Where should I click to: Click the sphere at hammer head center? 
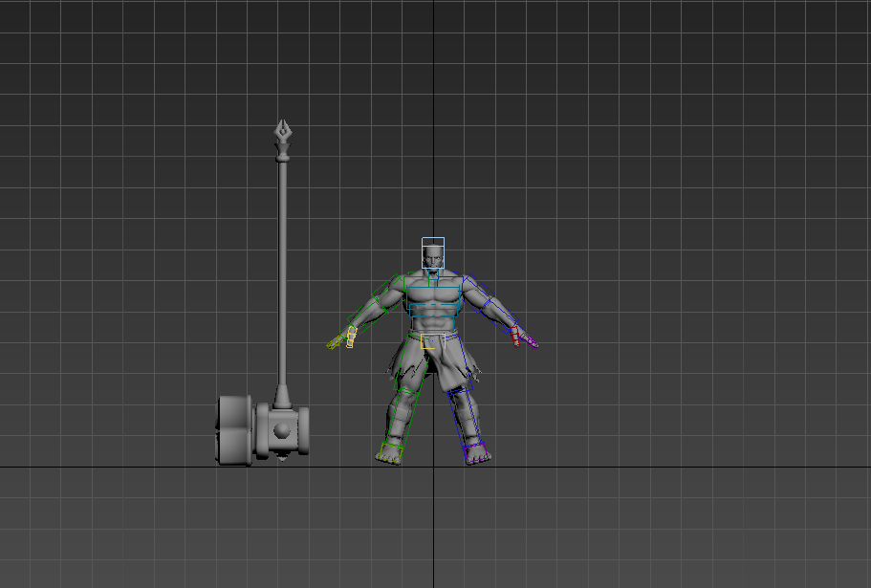282,431
